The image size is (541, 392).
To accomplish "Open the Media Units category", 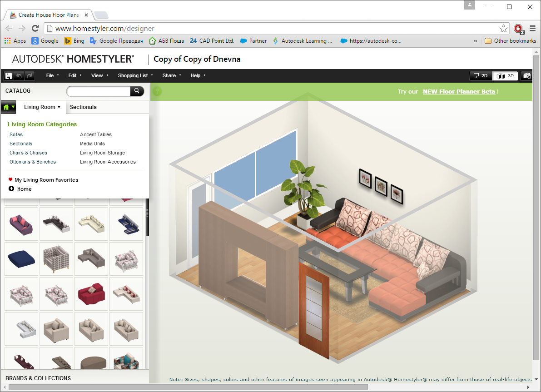I will tap(93, 144).
